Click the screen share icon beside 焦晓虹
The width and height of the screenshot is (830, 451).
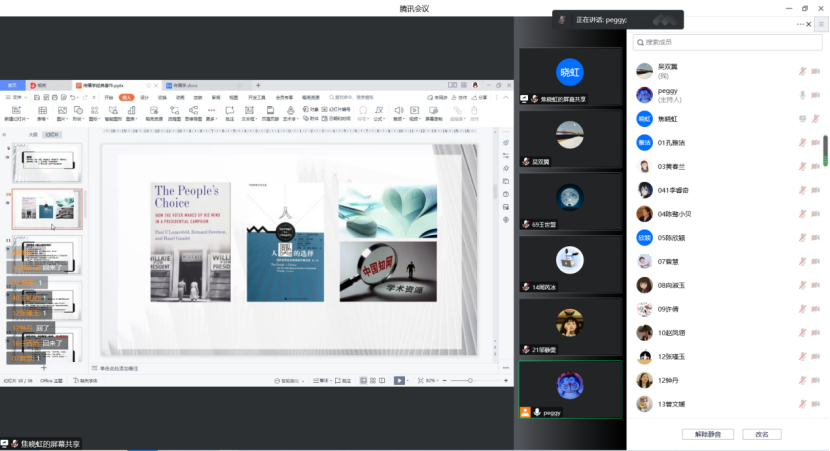pyautogui.click(x=801, y=119)
